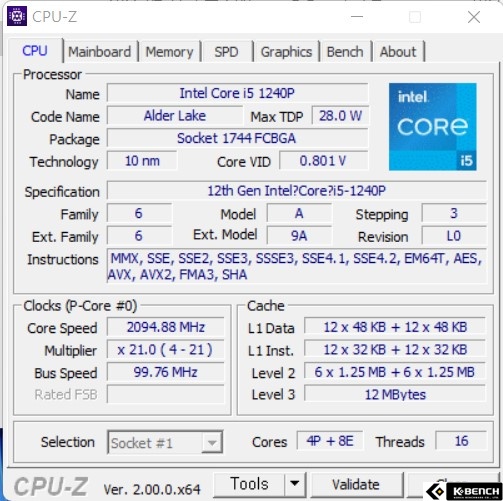The width and height of the screenshot is (503, 501).
Task: Minimize the CPU-Z window
Action: (x=357, y=16)
